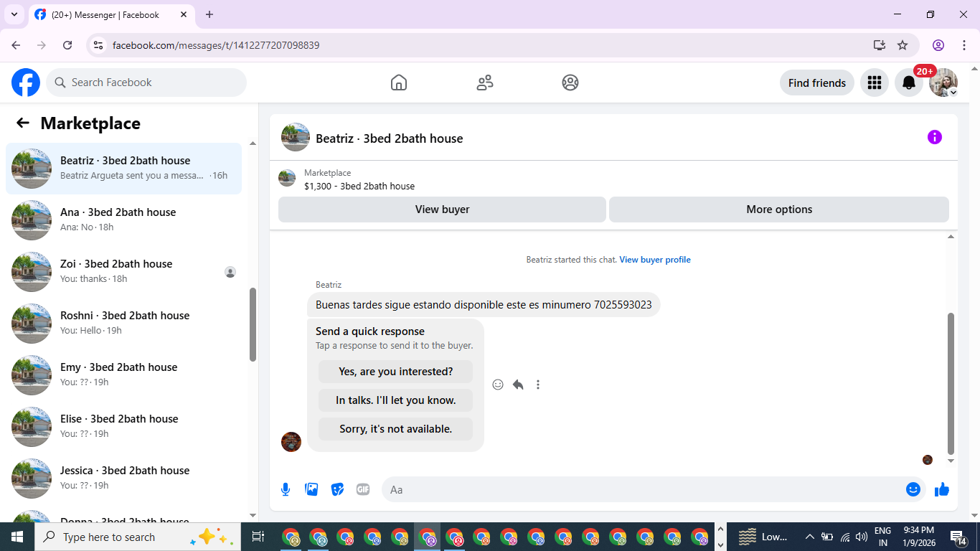Viewport: 980px width, 551px height.
Task: Open the Windows notification center
Action: [959, 537]
